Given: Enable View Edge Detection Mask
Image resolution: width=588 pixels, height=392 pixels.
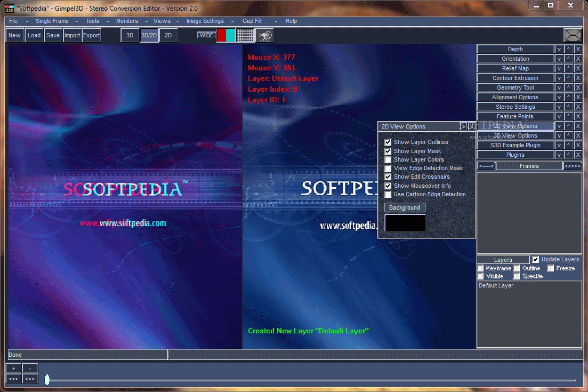Looking at the screenshot, I should pos(388,169).
